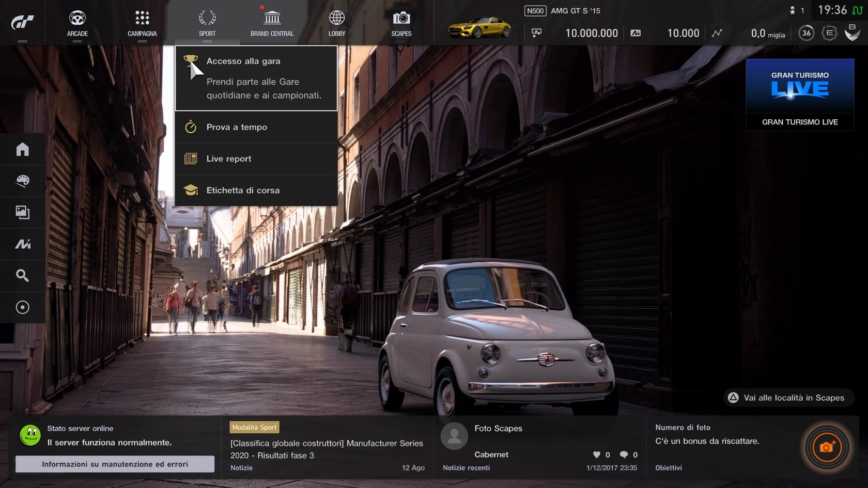Open the Obiettivi link
Image resolution: width=868 pixels, height=488 pixels.
tap(669, 468)
